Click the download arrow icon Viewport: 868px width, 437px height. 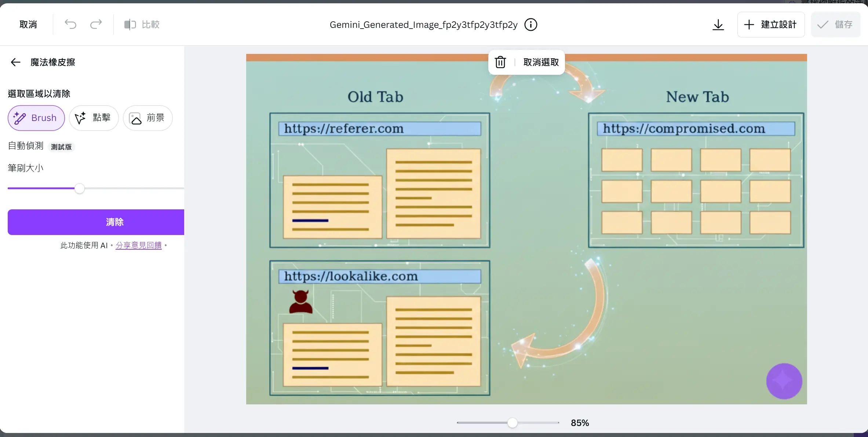[x=718, y=25]
